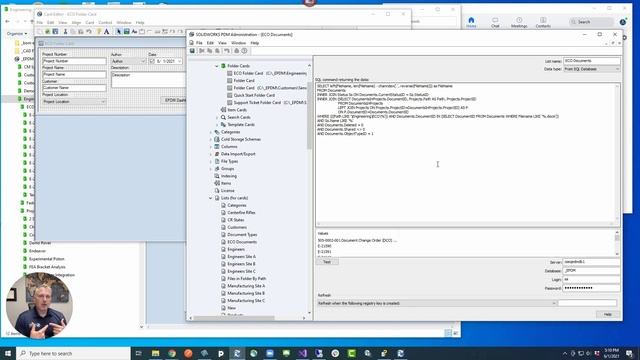Open File Explorer from taskbar
The height and width of the screenshot is (360, 640).
pyautogui.click(x=156, y=353)
